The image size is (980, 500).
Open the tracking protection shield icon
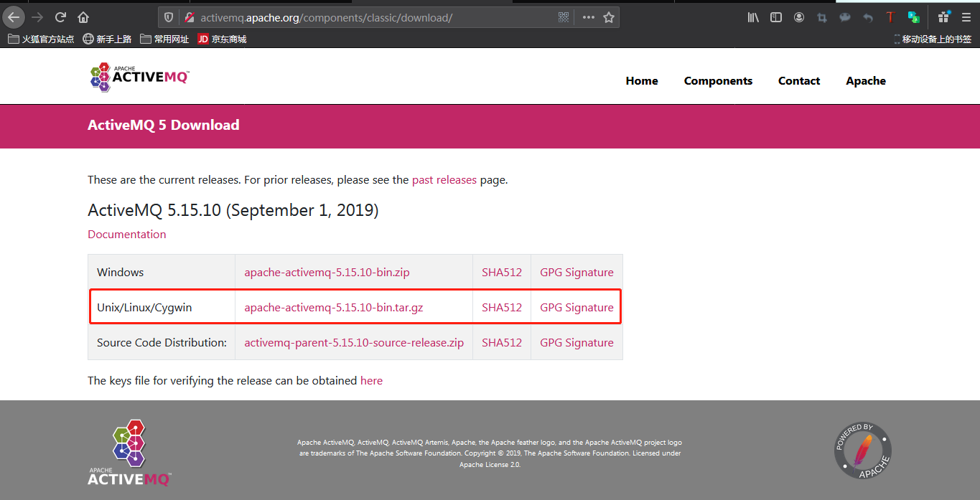(x=169, y=17)
